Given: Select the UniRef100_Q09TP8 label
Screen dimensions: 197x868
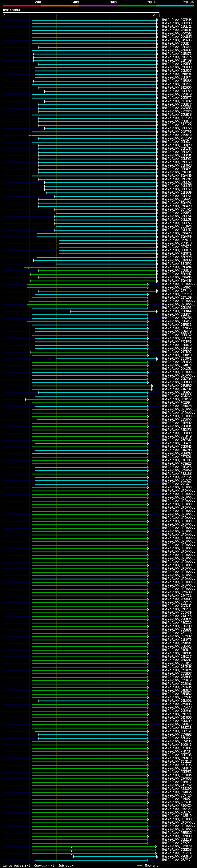Looking at the screenshot, I should [x=176, y=132].
